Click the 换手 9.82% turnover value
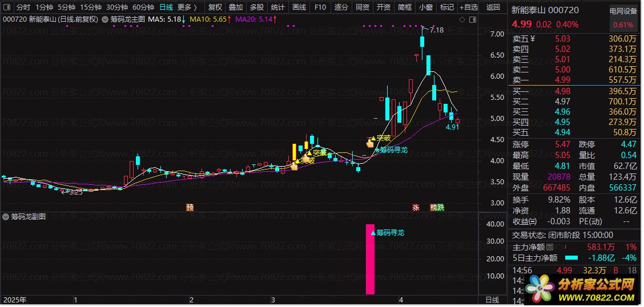644x307 pixels. [558, 200]
